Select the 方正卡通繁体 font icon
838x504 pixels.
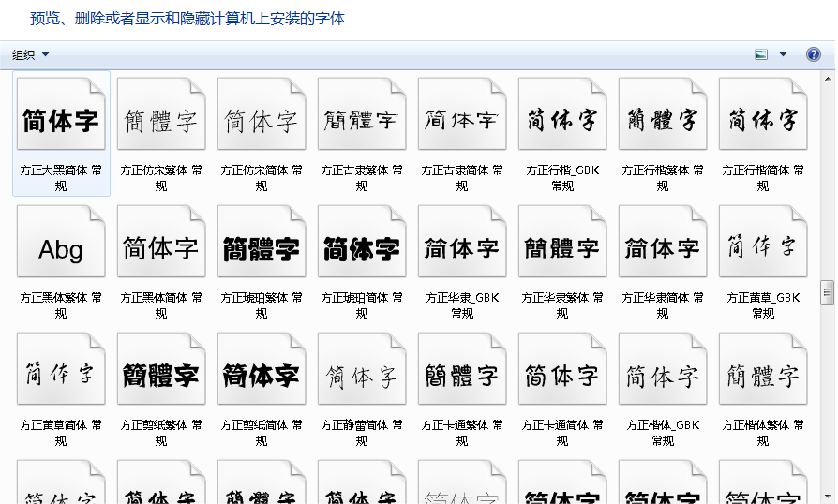[x=462, y=369]
